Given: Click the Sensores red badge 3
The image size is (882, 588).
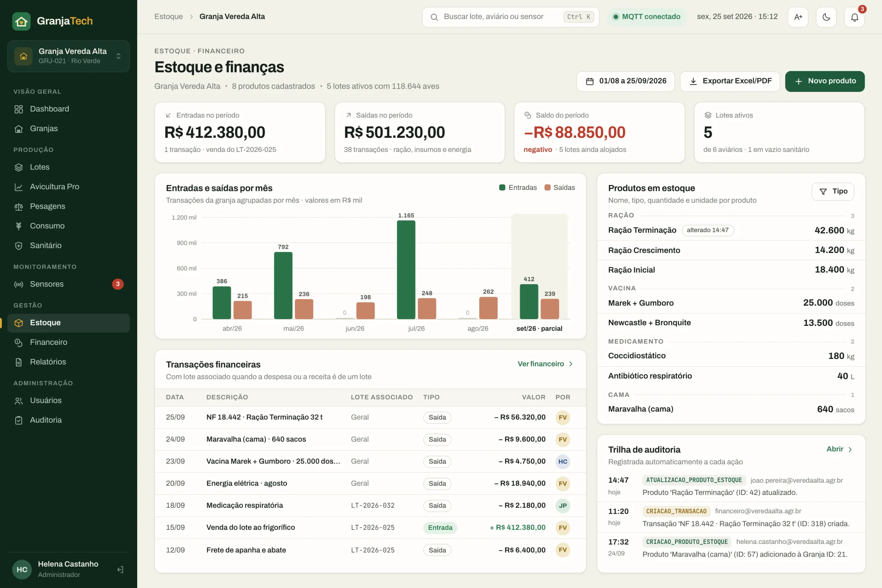Looking at the screenshot, I should [x=118, y=284].
